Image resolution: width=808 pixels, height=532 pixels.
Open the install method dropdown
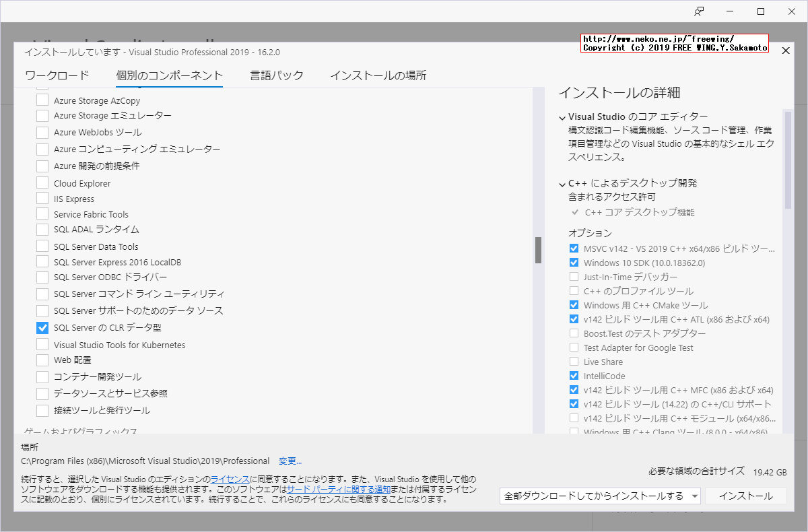tap(696, 495)
